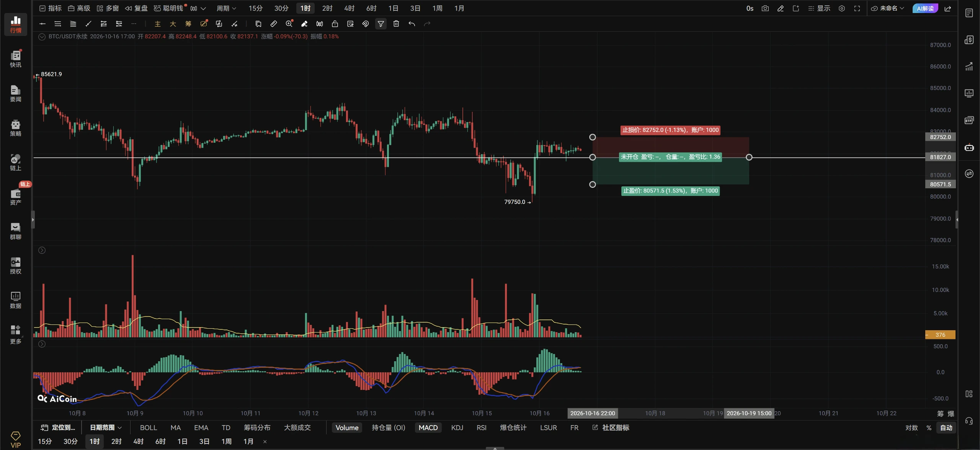Click the zoom-in magnifier tool

point(289,24)
